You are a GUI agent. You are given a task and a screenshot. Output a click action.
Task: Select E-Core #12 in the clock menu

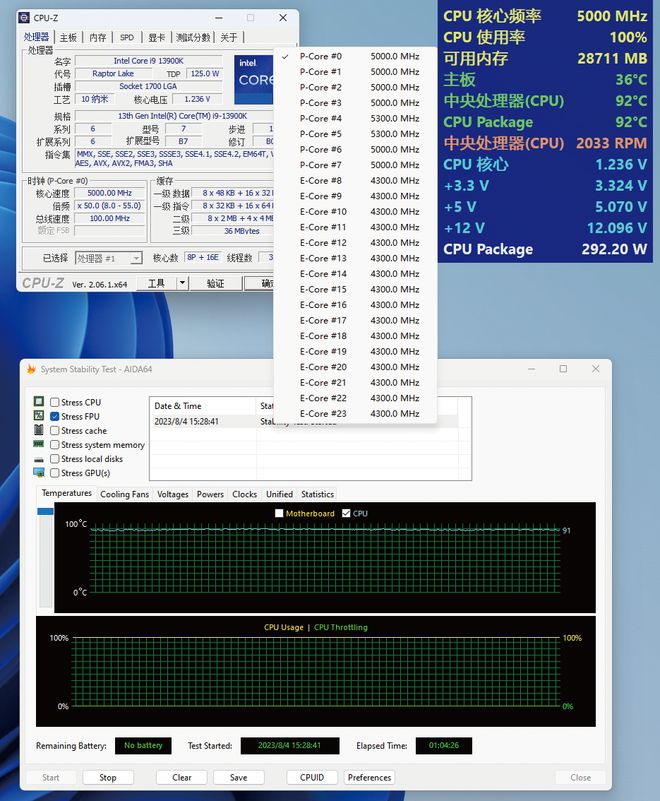[x=355, y=243]
